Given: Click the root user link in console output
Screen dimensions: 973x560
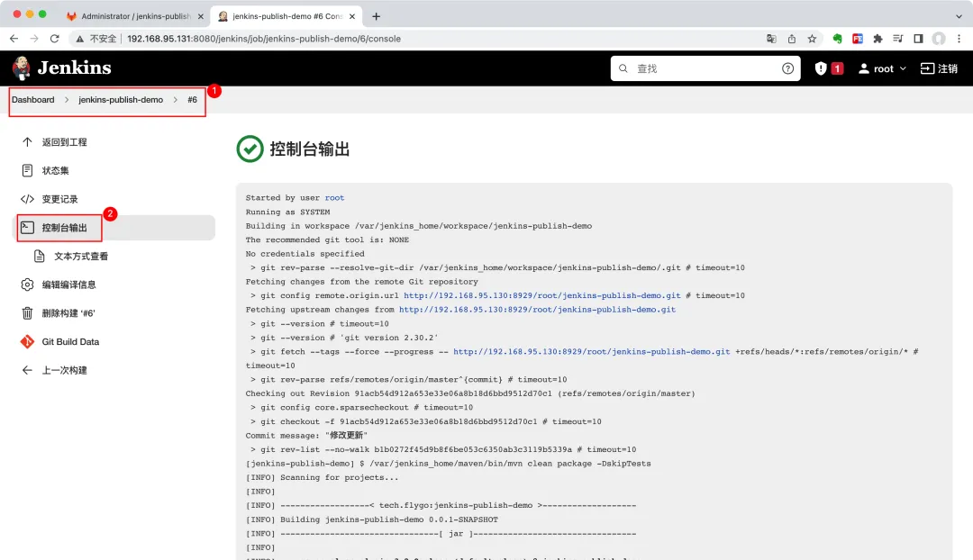Looking at the screenshot, I should click(x=334, y=198).
